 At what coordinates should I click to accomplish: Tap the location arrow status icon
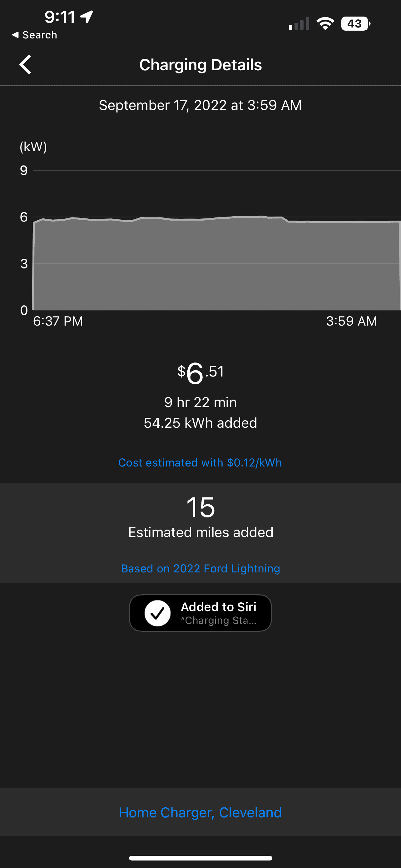pos(87,17)
